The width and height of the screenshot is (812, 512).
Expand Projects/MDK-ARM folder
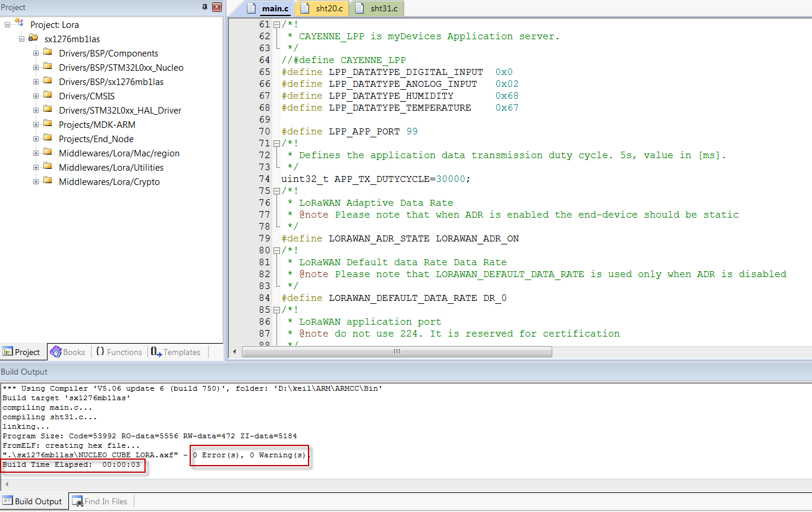36,125
